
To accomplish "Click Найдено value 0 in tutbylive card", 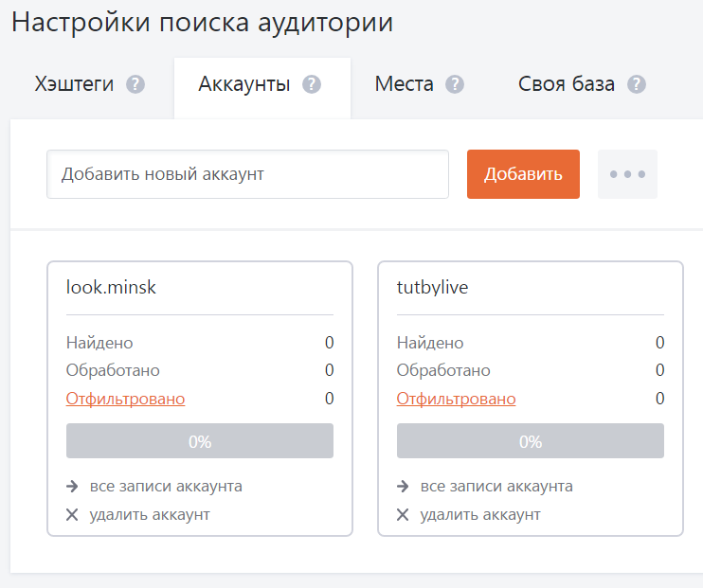I will pos(660,343).
